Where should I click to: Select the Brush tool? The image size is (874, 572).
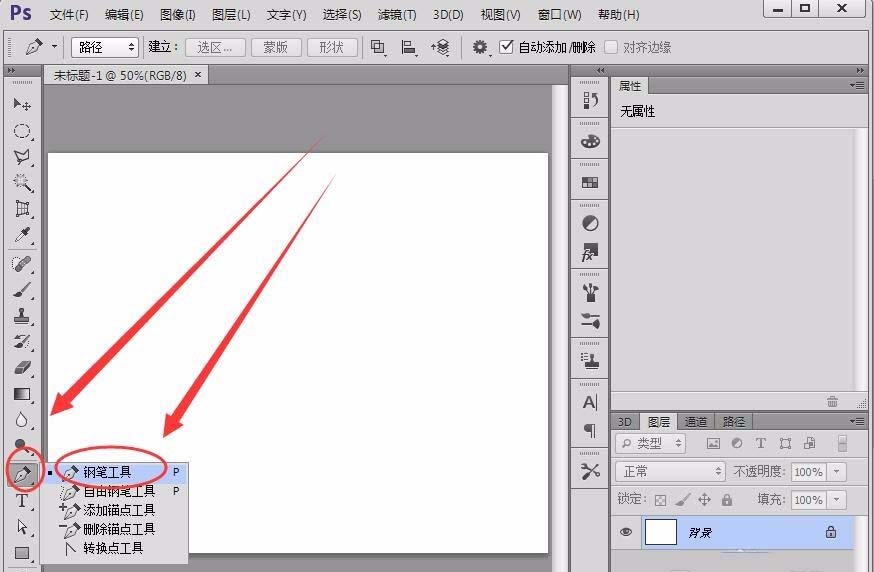(22, 289)
